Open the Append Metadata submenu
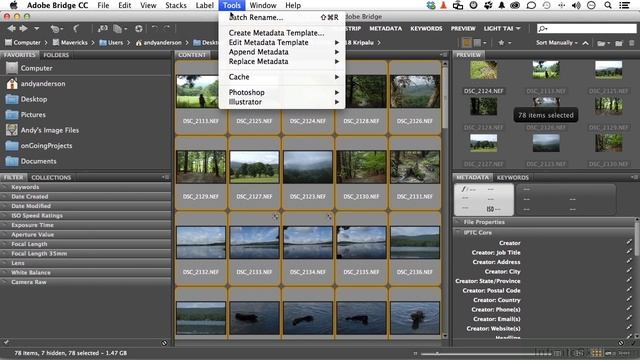 pos(282,52)
